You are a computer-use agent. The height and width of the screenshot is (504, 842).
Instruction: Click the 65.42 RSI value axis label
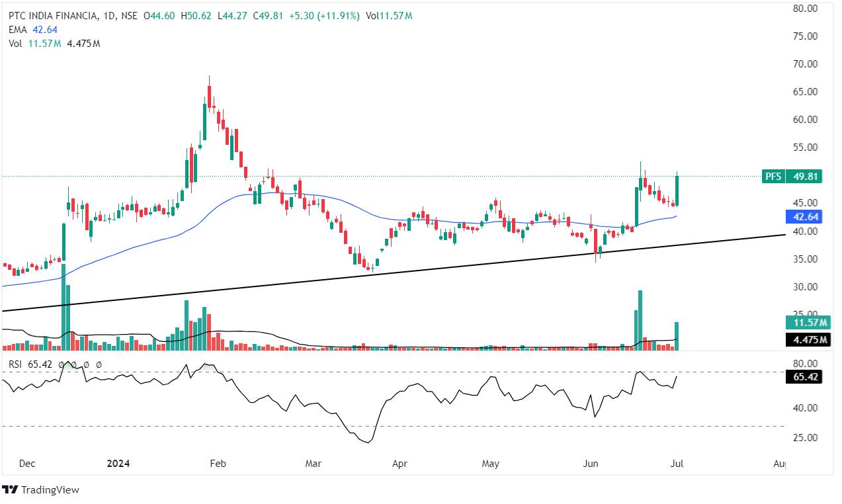tap(805, 377)
